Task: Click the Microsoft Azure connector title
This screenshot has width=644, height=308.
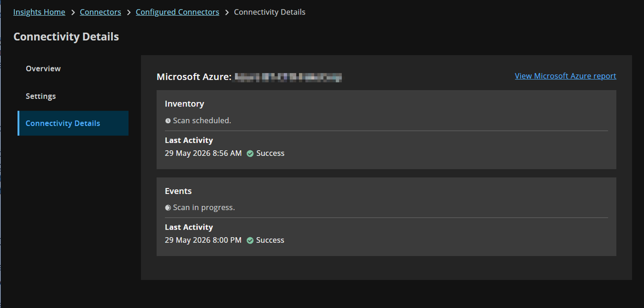Action: coord(249,77)
